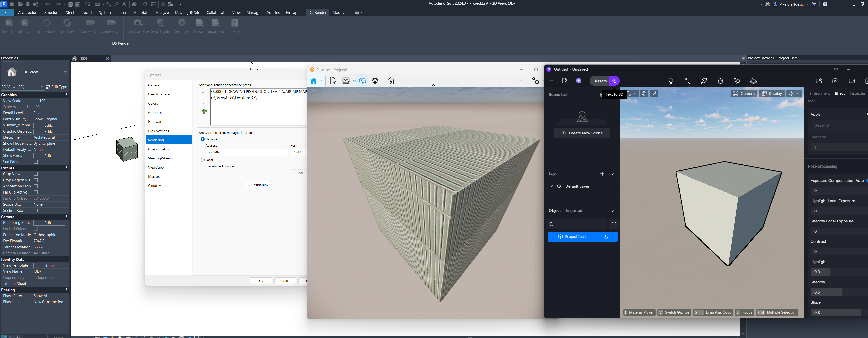Click the Start D5 ribbon icon

tap(9, 23)
